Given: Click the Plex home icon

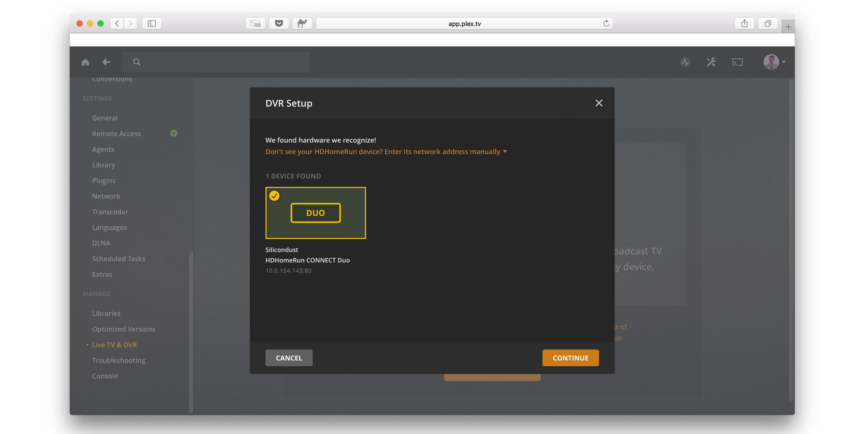Looking at the screenshot, I should [x=85, y=62].
